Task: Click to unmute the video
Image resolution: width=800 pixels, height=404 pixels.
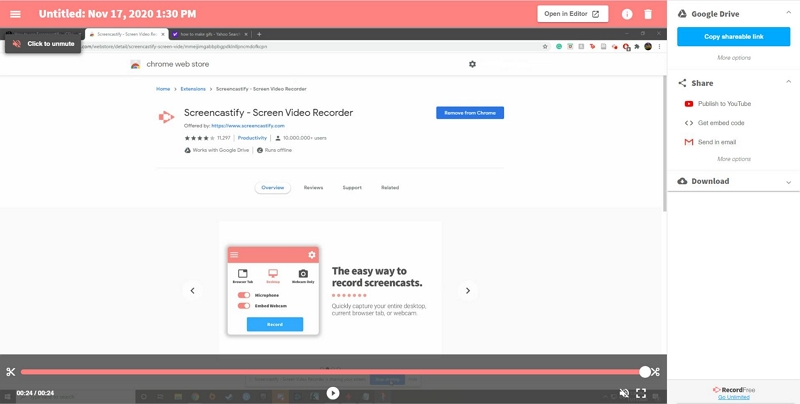Action: [43, 44]
